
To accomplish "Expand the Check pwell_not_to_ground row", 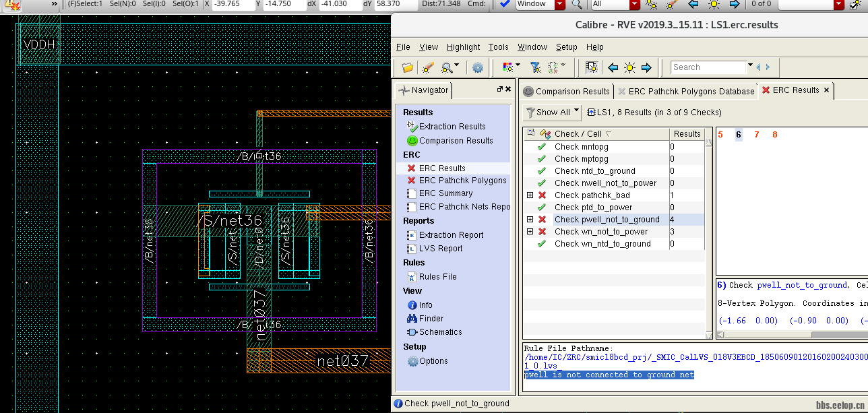I will (530, 220).
